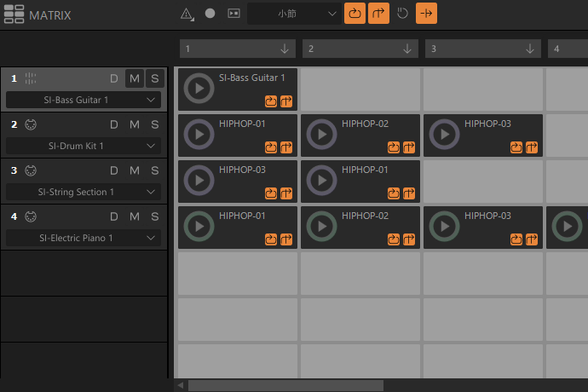588x392 pixels.
Task: Toggle loop icon on HIPHOP-03 in Drum row
Action: pyautogui.click(x=516, y=147)
